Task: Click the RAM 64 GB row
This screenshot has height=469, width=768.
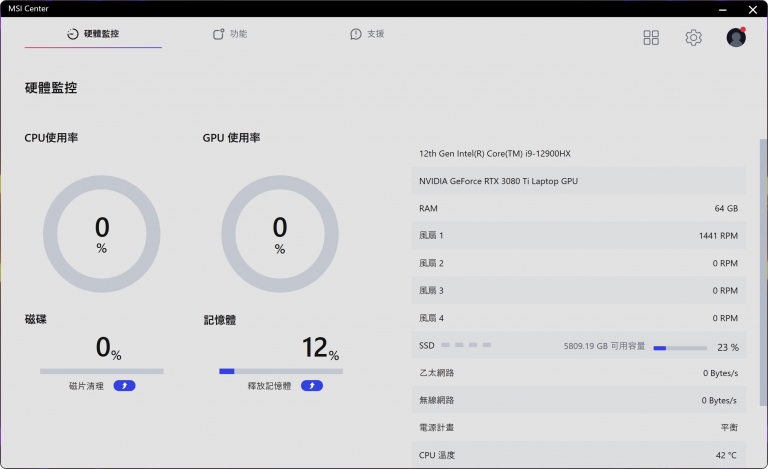Action: point(579,209)
